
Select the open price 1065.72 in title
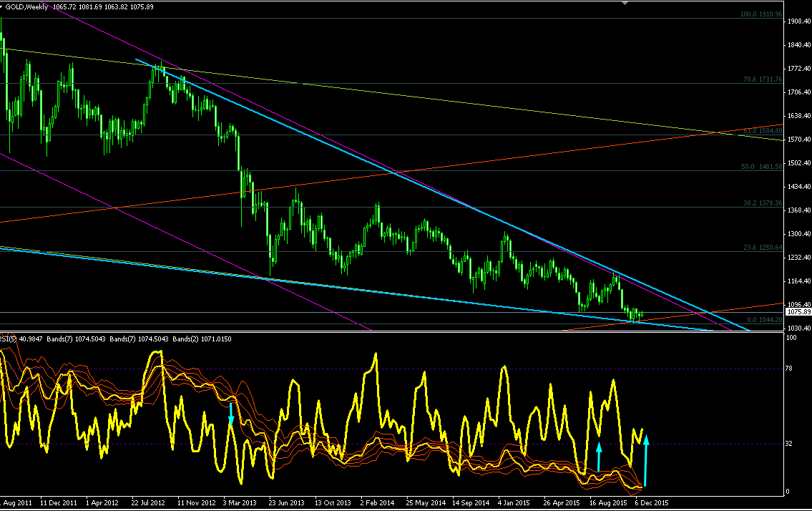[x=64, y=6]
